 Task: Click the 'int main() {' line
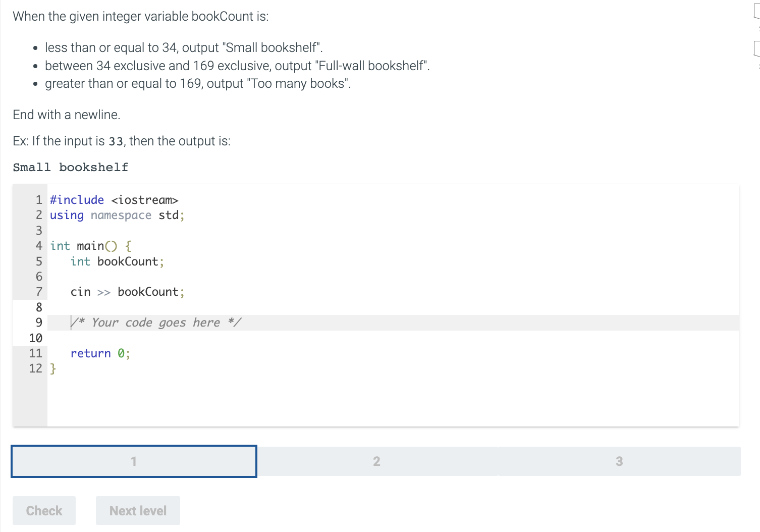coord(91,246)
